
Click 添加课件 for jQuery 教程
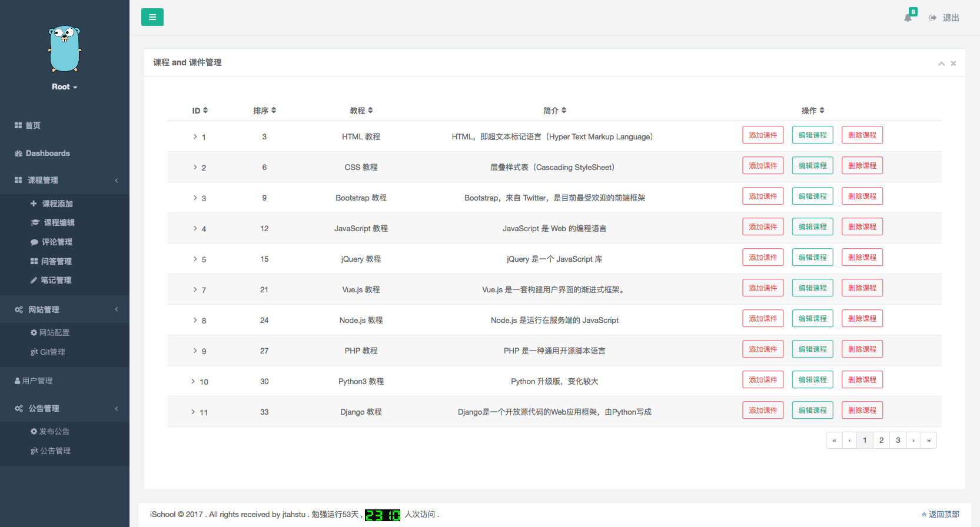[x=763, y=258]
